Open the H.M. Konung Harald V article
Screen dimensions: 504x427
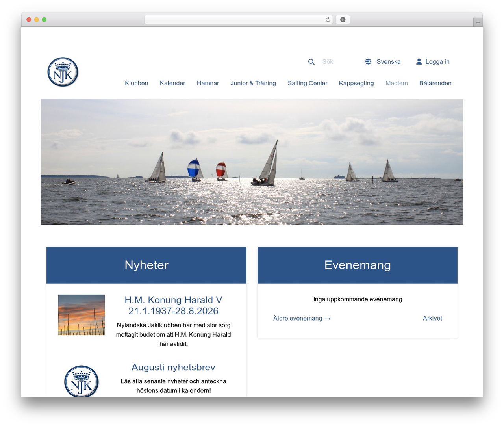click(x=173, y=305)
